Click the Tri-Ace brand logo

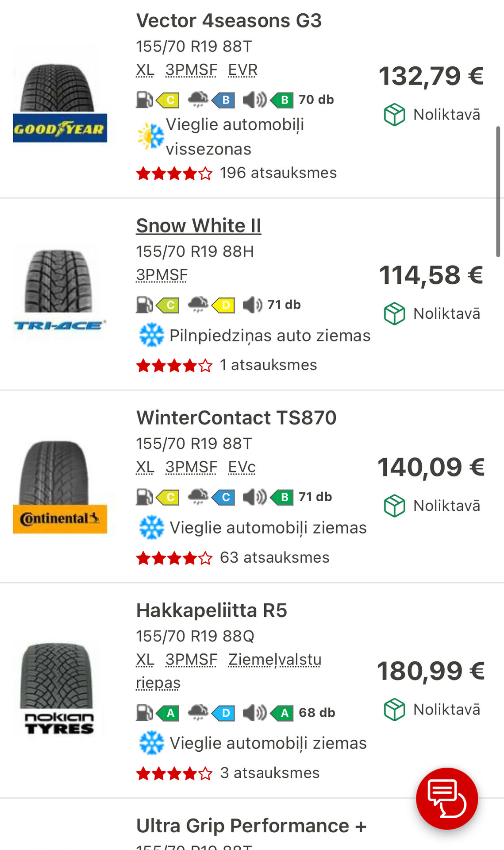[x=60, y=326]
